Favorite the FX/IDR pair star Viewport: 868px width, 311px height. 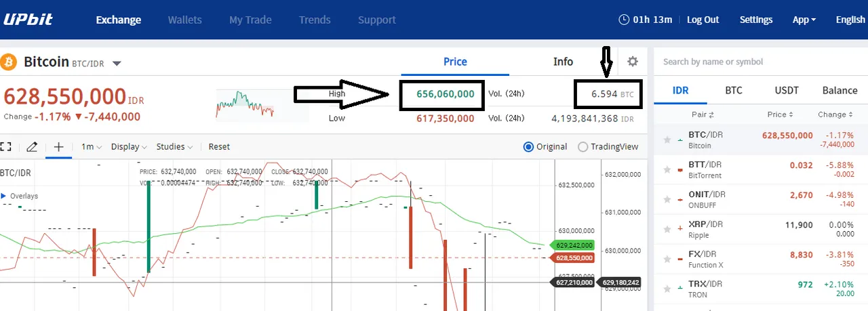click(667, 260)
